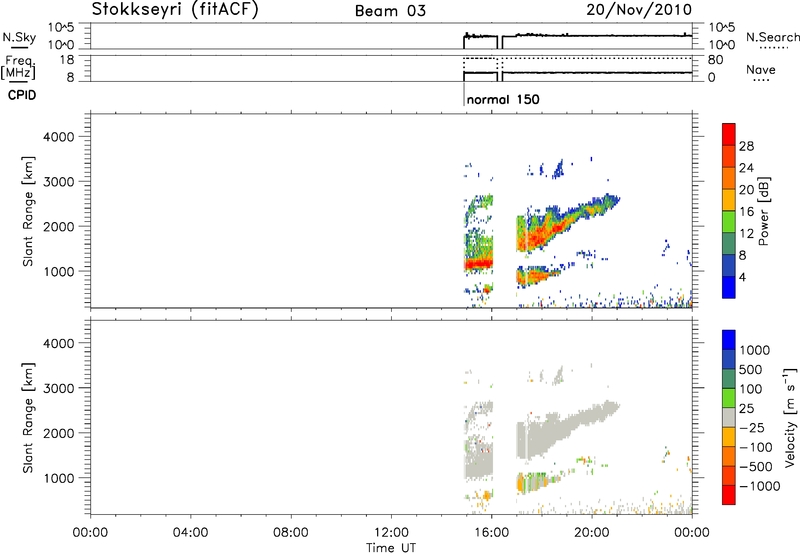Select the Time UT axis title
The image size is (800, 554).
click(x=391, y=548)
